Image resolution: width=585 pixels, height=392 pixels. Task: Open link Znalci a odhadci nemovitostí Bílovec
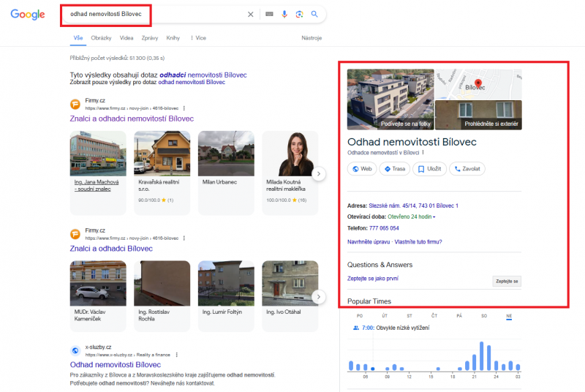click(132, 118)
